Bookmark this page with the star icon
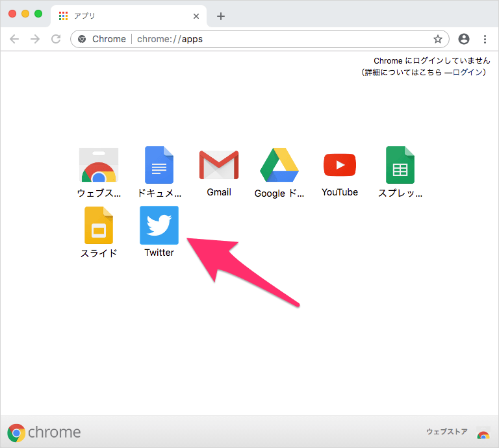Screen dimensions: 499x448 (438, 39)
